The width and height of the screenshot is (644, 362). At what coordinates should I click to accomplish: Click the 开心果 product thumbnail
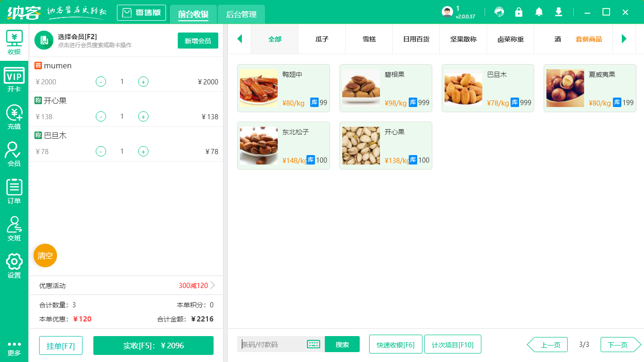[x=361, y=145]
